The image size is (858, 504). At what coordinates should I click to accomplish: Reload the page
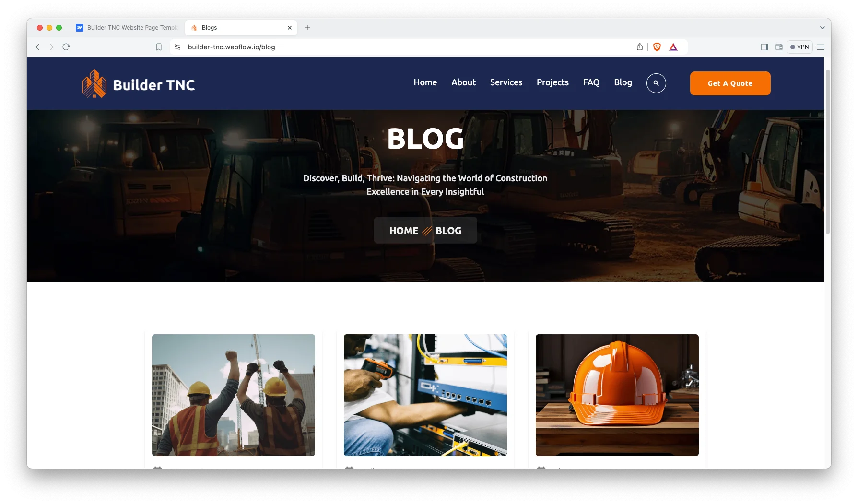point(66,47)
